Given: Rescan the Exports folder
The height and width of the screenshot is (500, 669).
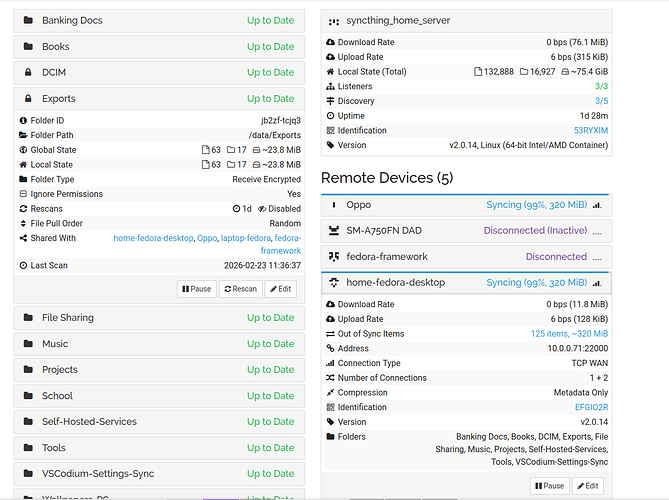Looking at the screenshot, I should (240, 289).
